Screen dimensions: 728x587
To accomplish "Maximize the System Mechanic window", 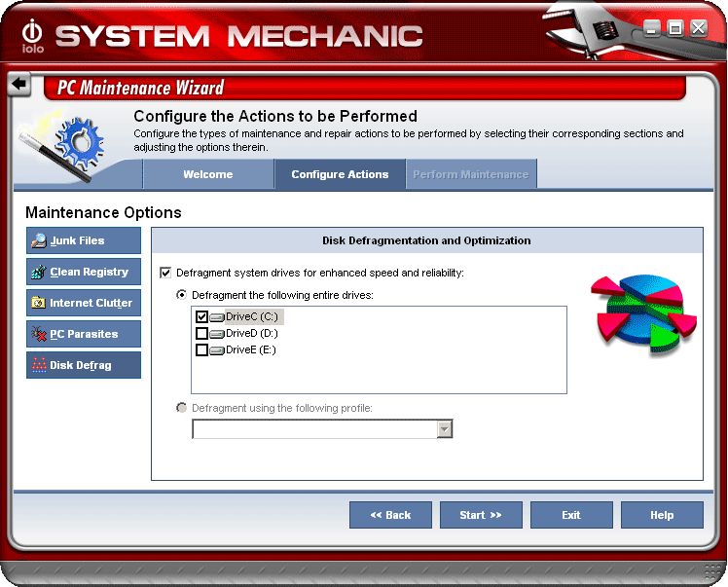I will (675, 29).
